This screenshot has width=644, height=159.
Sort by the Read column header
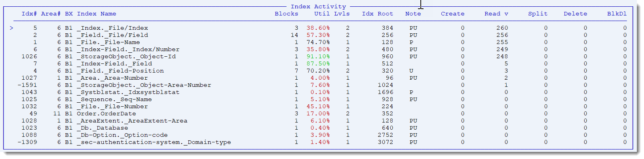click(x=496, y=14)
